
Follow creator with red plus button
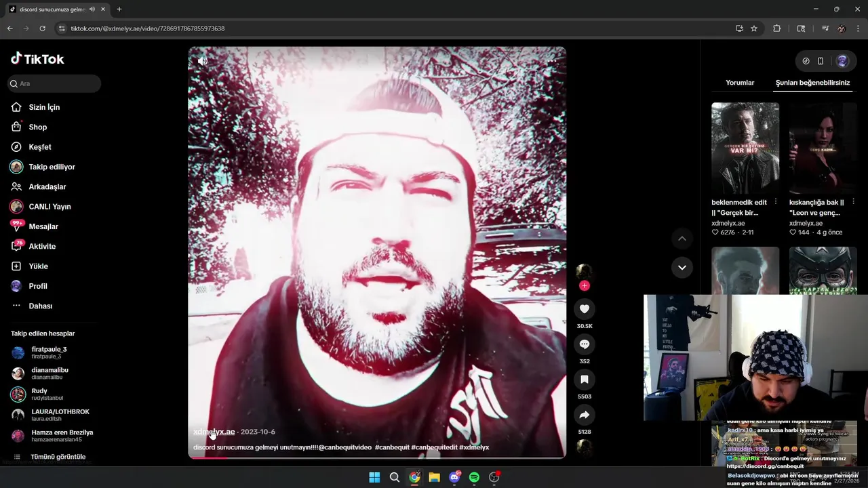click(585, 285)
